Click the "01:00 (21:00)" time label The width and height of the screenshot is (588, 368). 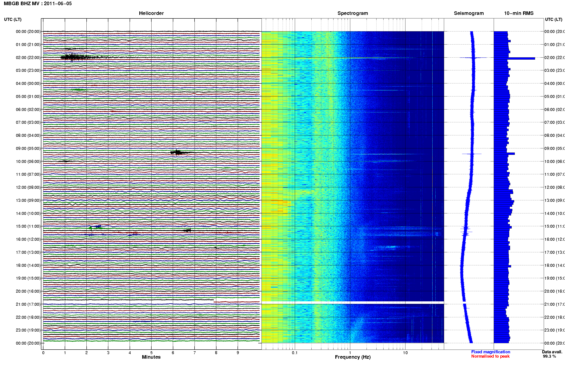click(28, 44)
